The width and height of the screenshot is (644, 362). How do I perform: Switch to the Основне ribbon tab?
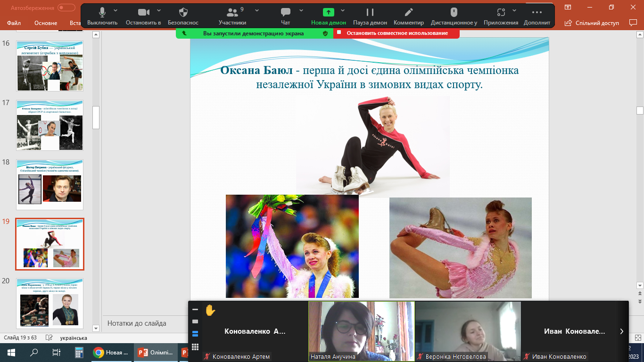tap(46, 23)
